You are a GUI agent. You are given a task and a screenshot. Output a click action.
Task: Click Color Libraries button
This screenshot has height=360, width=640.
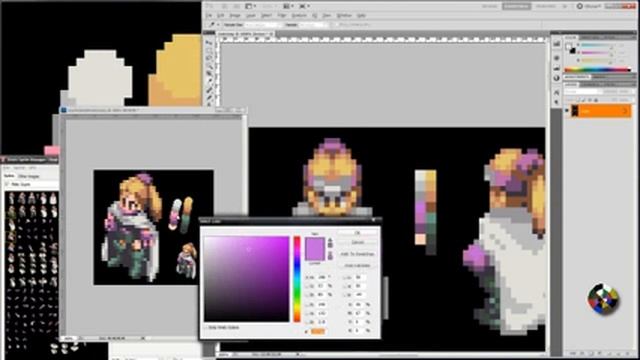pyautogui.click(x=358, y=265)
